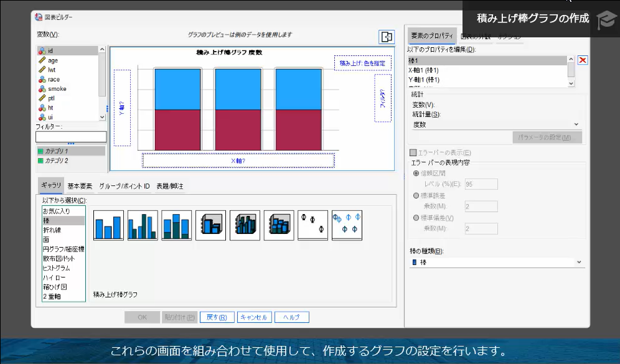
Task: Open the 棒の種類 dropdown
Action: point(580,262)
